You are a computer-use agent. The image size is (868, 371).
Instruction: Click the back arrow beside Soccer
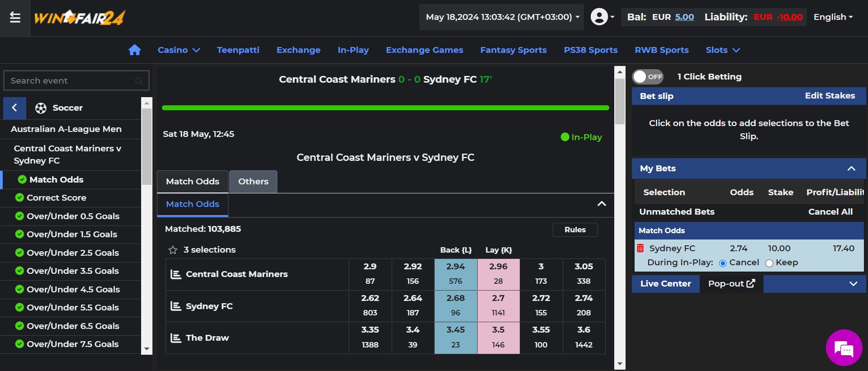pyautogui.click(x=14, y=108)
